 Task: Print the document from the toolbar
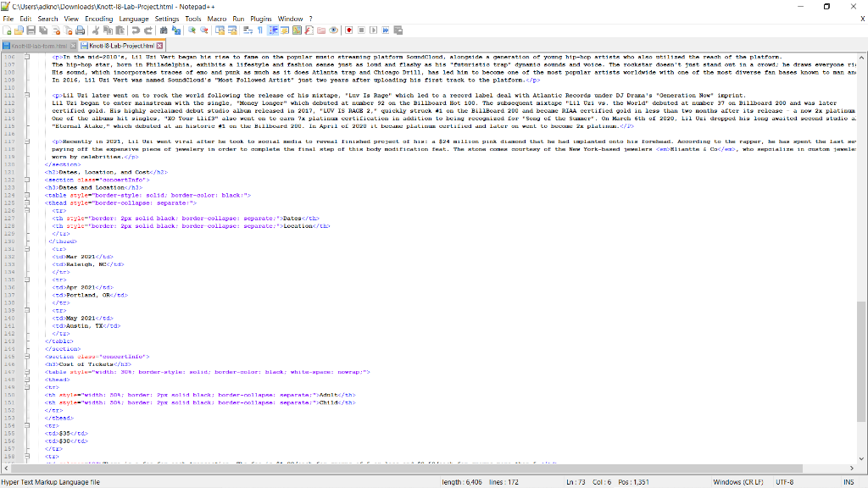[81, 30]
